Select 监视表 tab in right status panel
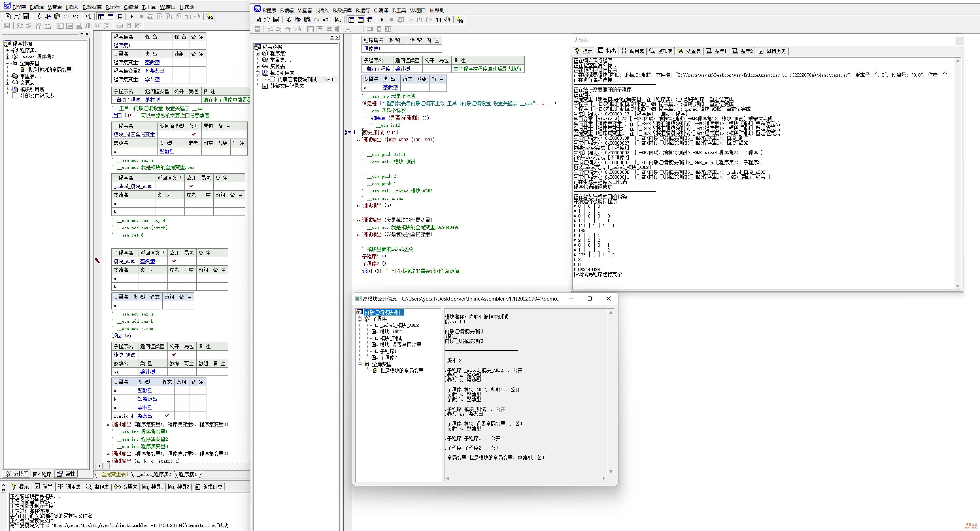The height and width of the screenshot is (531, 980). click(x=661, y=51)
